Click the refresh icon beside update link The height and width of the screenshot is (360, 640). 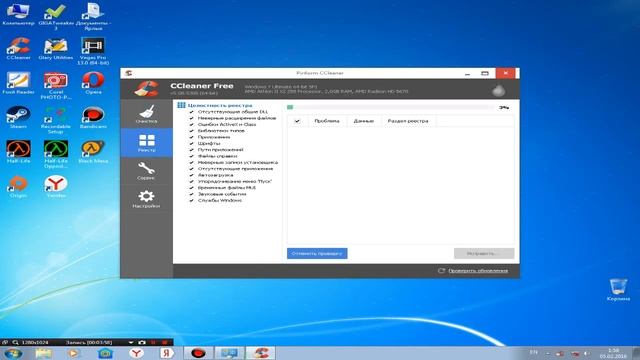(x=441, y=271)
